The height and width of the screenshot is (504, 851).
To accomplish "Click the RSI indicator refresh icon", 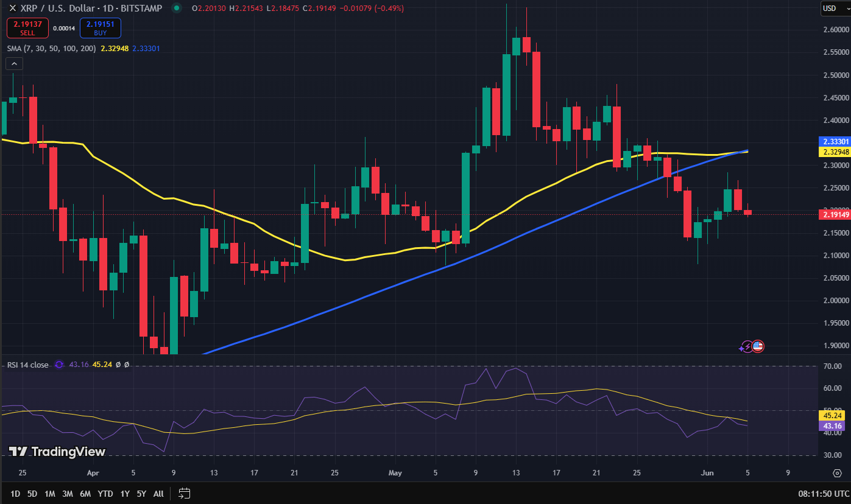I will coord(59,365).
